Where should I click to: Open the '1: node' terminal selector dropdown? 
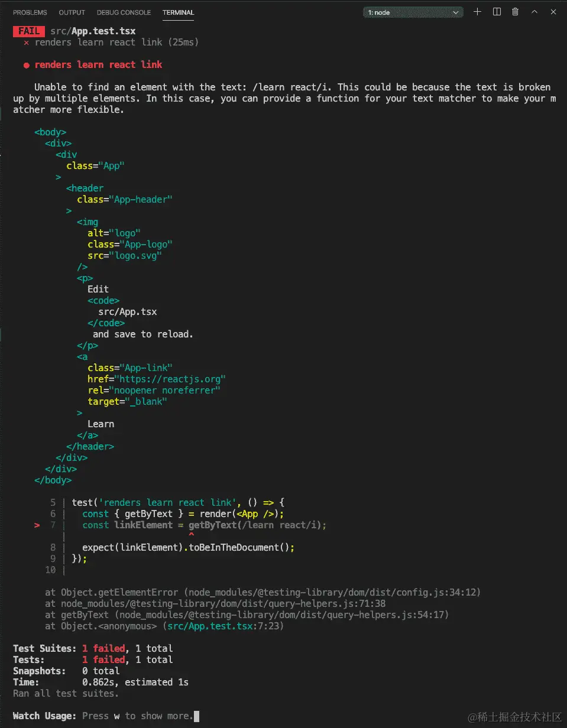coord(413,12)
